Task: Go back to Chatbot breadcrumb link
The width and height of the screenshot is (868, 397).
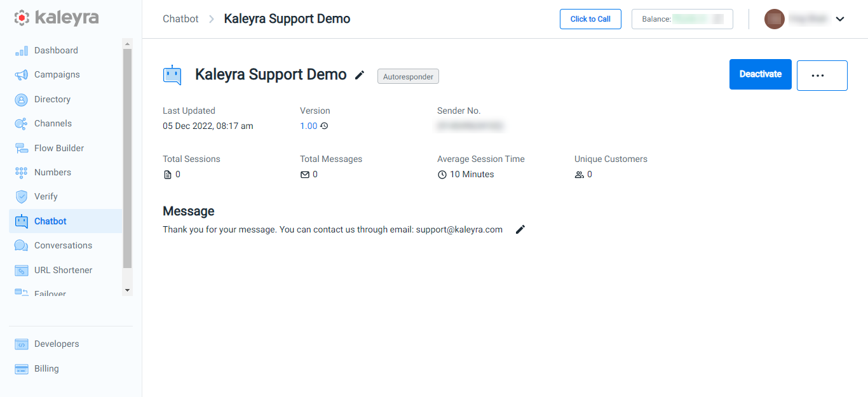Action: 180,19
